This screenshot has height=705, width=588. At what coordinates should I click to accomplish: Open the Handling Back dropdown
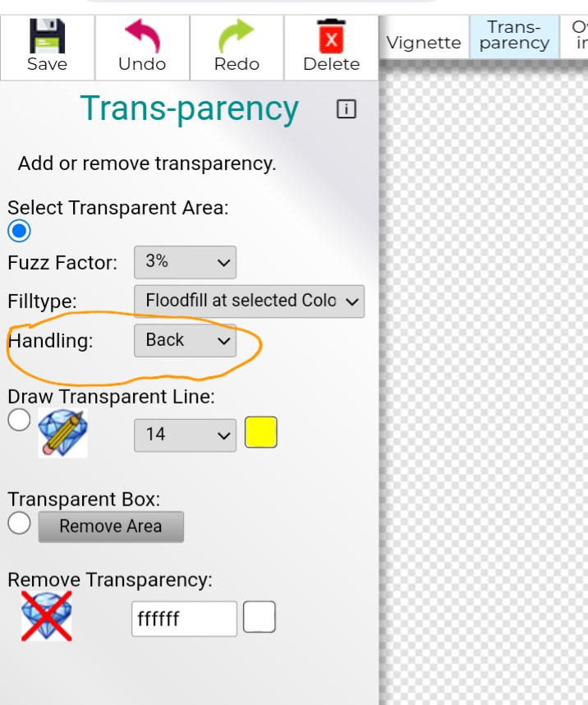(x=185, y=340)
